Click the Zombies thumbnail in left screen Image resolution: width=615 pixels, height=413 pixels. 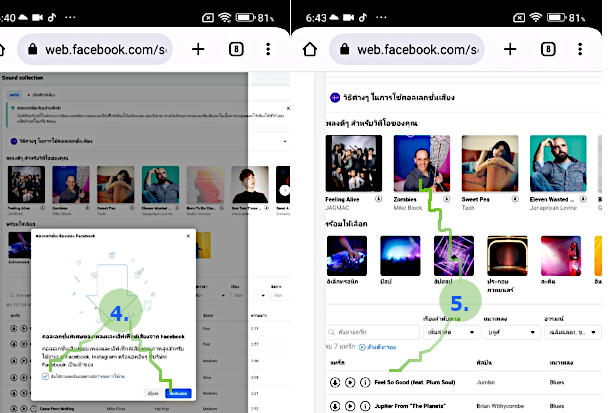71,184
